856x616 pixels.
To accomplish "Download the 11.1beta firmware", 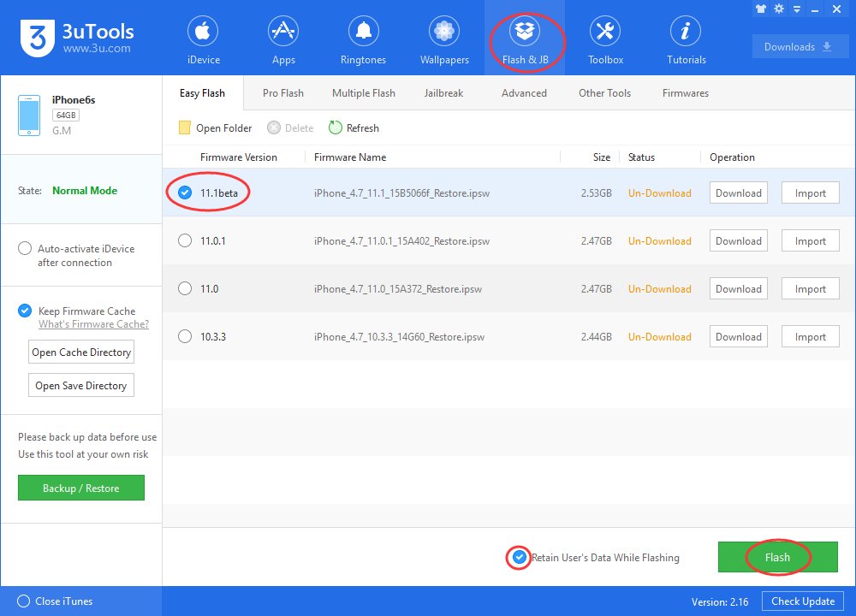I will point(738,192).
